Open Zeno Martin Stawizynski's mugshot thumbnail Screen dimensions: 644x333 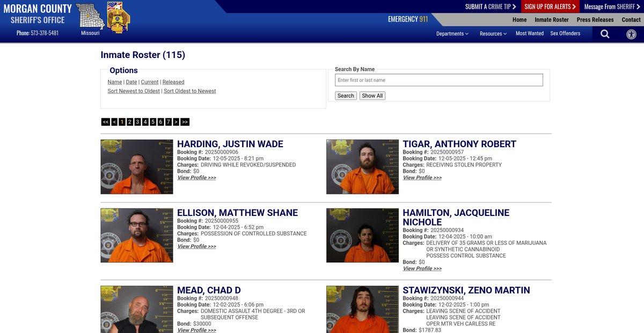click(363, 309)
